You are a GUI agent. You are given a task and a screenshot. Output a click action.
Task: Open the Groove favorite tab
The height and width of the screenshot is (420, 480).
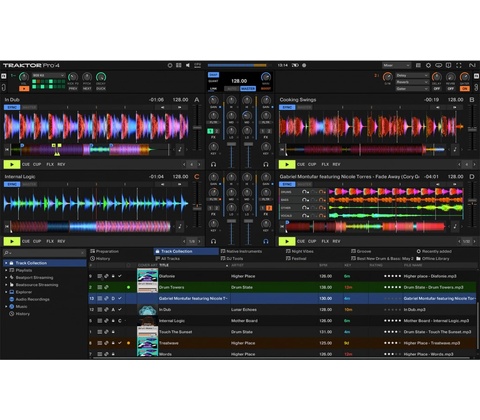[x=361, y=251]
